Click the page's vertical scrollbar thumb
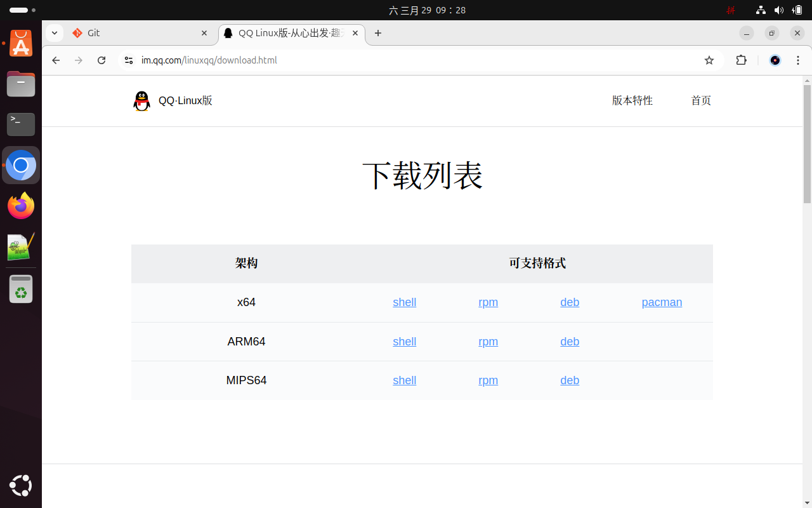Viewport: 812px width, 508px height. [x=807, y=144]
